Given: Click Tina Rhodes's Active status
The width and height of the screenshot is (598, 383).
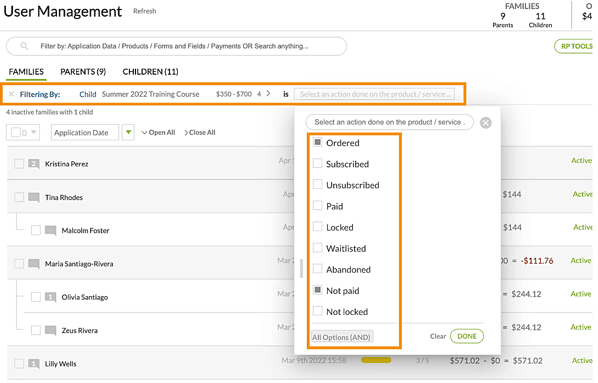Looking at the screenshot, I should (582, 194).
